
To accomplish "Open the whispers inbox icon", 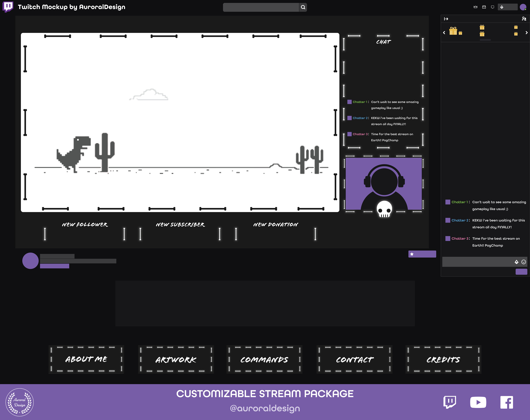I will (x=484, y=7).
